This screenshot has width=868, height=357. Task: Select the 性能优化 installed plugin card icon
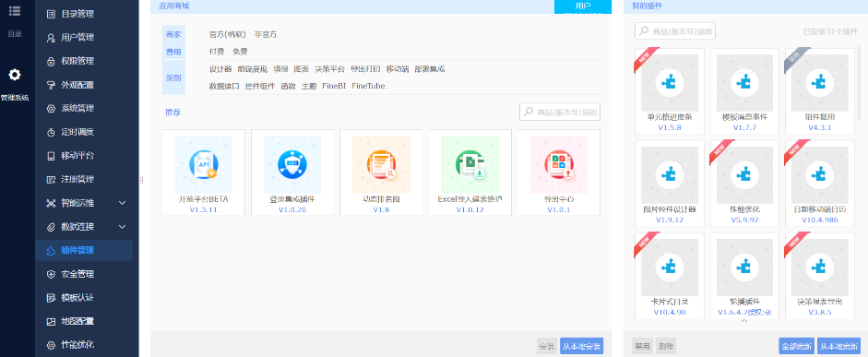(x=745, y=175)
